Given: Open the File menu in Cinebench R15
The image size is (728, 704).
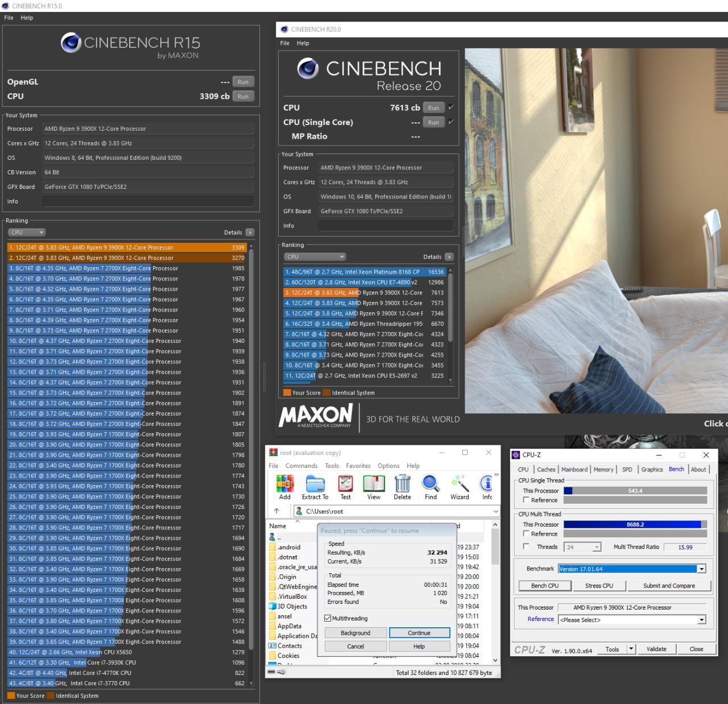Looking at the screenshot, I should point(9,18).
